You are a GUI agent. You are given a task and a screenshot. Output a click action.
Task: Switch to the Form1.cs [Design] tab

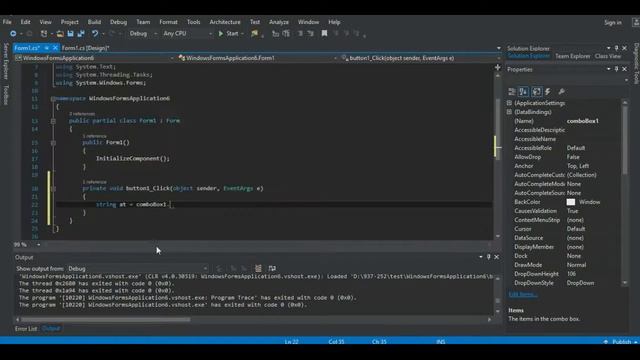click(x=85, y=48)
